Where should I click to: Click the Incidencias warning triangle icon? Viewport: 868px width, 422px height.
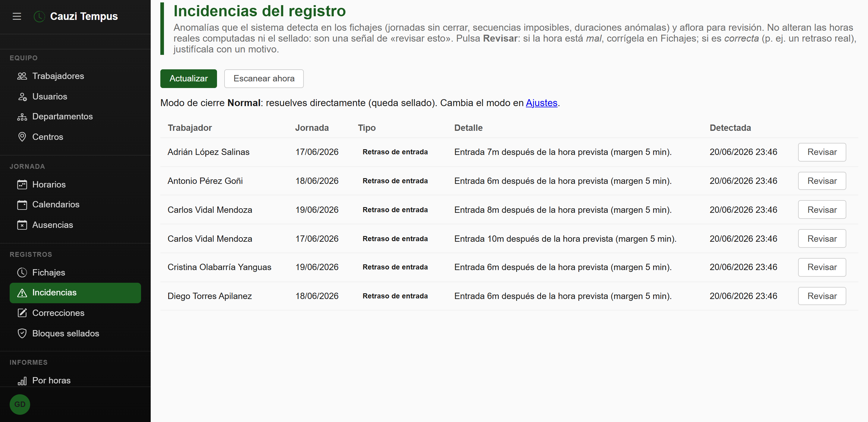click(22, 293)
